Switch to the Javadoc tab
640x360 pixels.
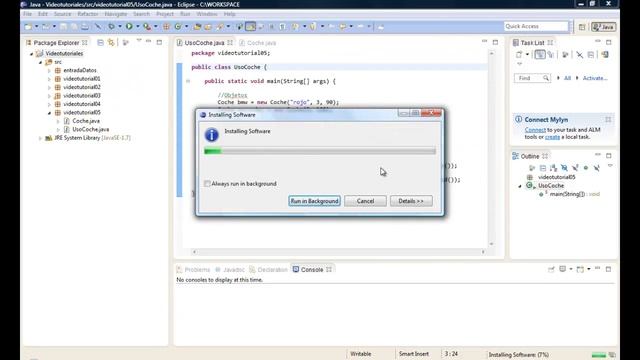pos(230,270)
